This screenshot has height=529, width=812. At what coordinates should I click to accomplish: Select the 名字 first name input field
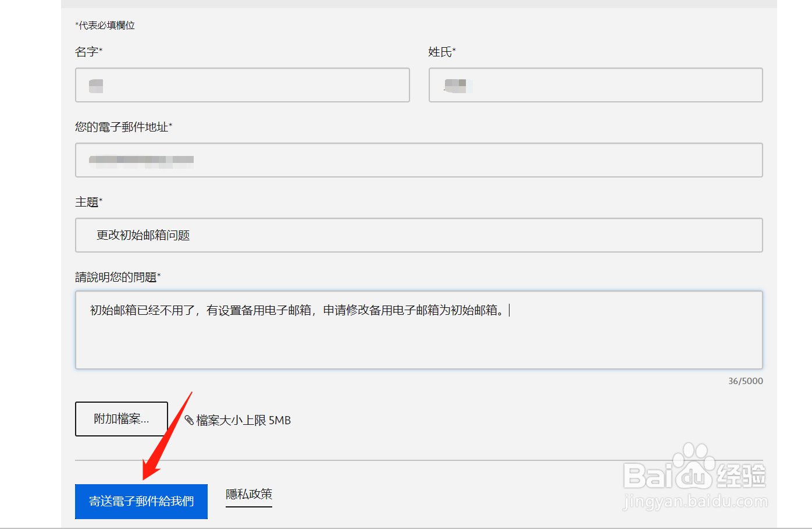[242, 85]
